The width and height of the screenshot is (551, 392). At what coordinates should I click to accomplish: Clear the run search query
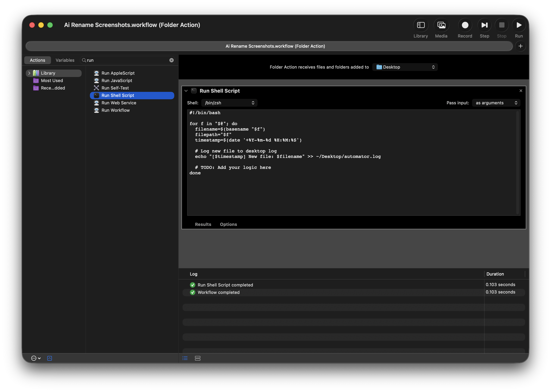[171, 60]
